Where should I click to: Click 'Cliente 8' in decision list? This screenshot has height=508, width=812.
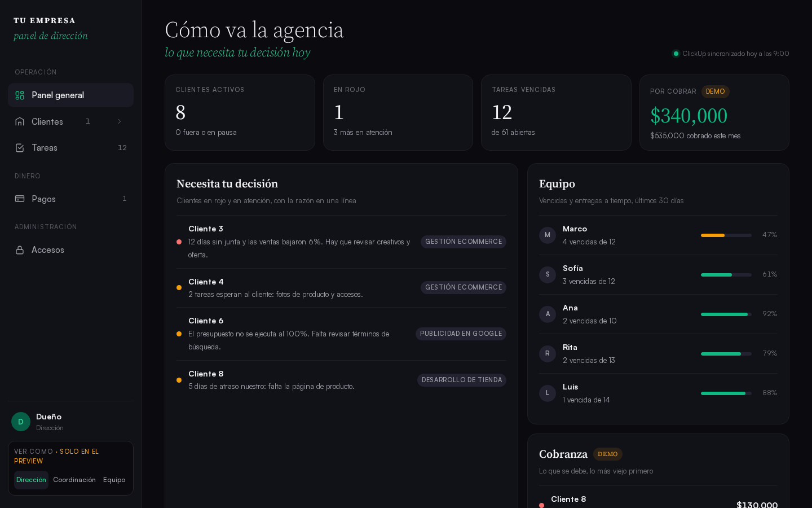tap(206, 374)
